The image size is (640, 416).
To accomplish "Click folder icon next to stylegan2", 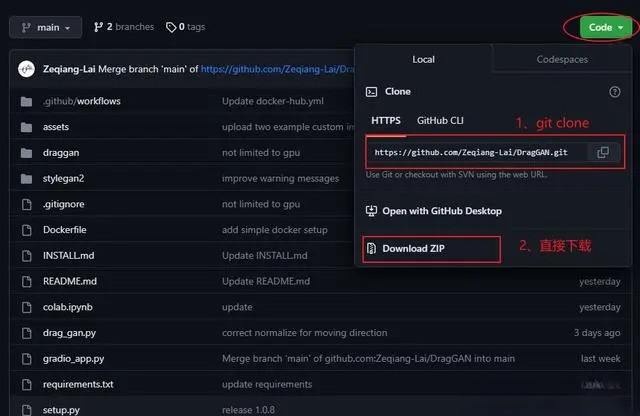I will [27, 179].
